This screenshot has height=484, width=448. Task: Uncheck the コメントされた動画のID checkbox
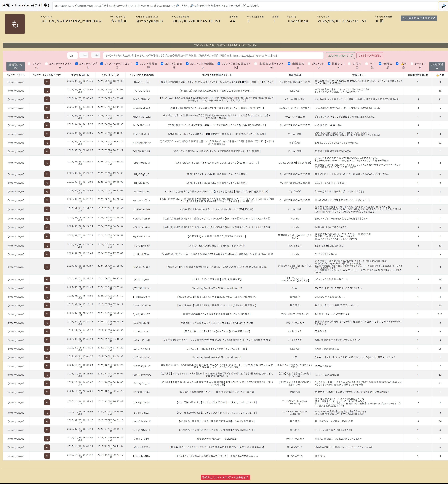pos(187,64)
